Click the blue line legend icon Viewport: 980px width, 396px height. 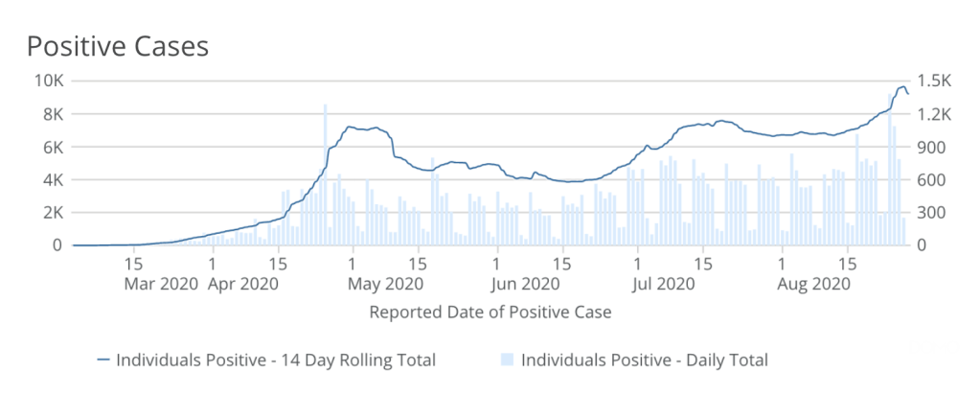pyautogui.click(x=103, y=361)
